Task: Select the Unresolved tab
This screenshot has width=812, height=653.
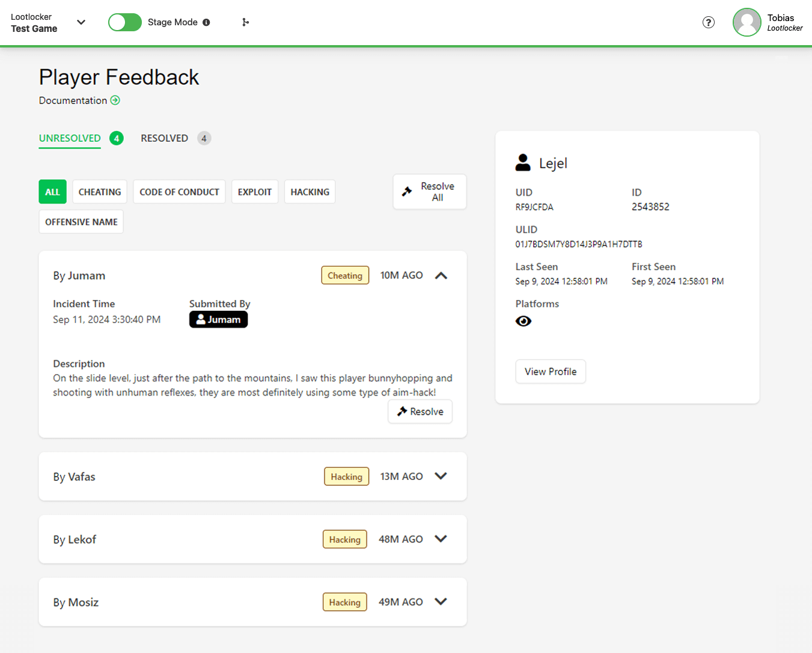Action: pos(70,138)
